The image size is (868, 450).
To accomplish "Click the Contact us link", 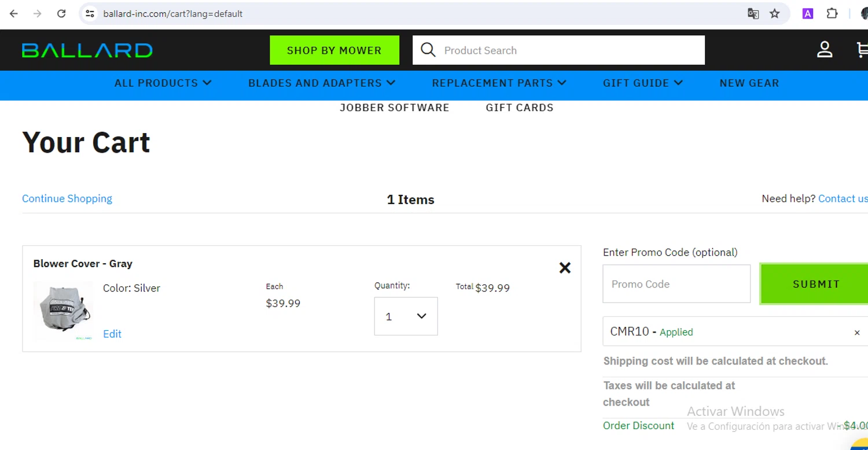I will tap(843, 198).
